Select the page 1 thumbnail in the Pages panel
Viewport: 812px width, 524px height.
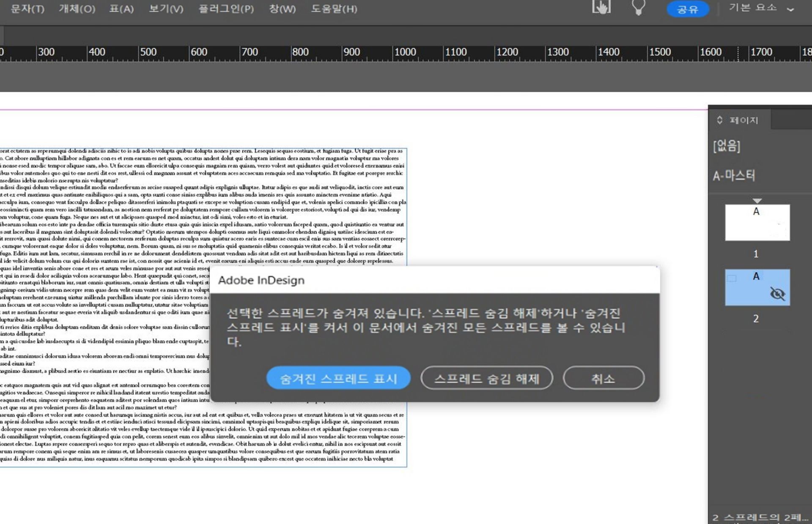coord(757,223)
